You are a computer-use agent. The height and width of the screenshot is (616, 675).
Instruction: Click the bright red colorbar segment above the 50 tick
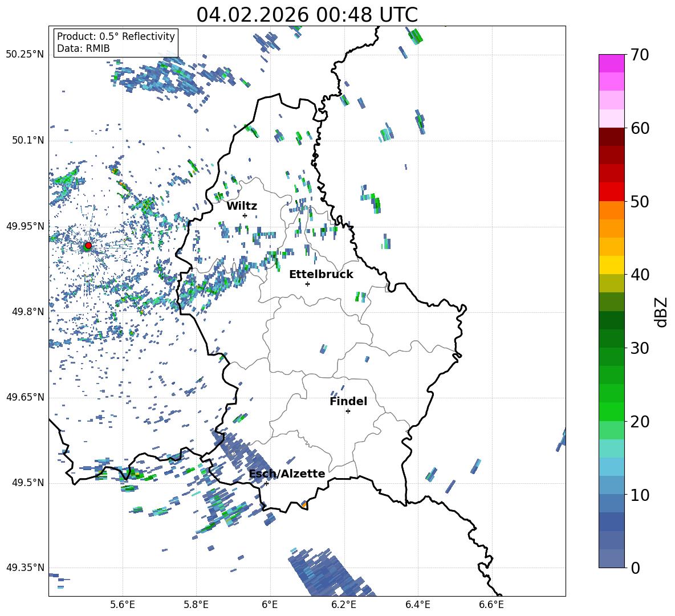pyautogui.click(x=611, y=191)
